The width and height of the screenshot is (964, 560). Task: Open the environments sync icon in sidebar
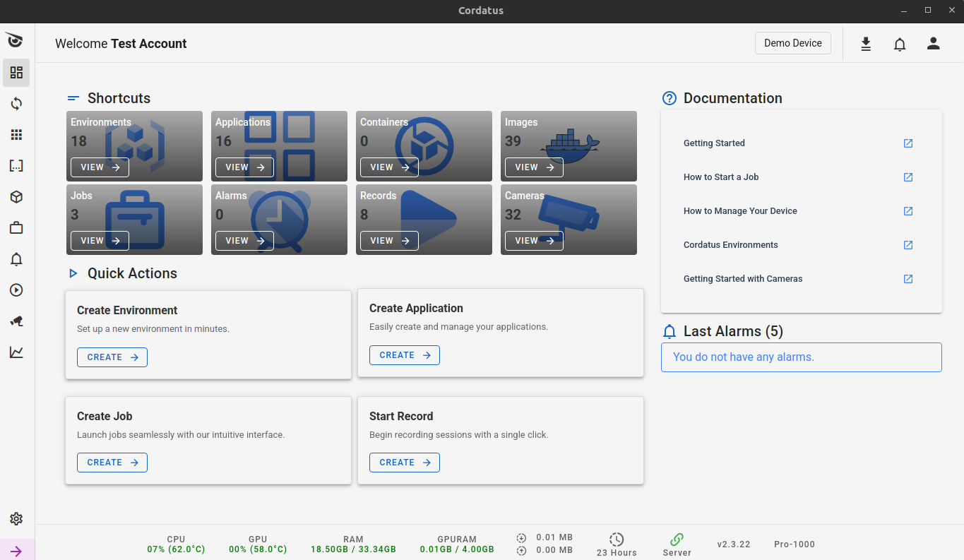(x=16, y=103)
